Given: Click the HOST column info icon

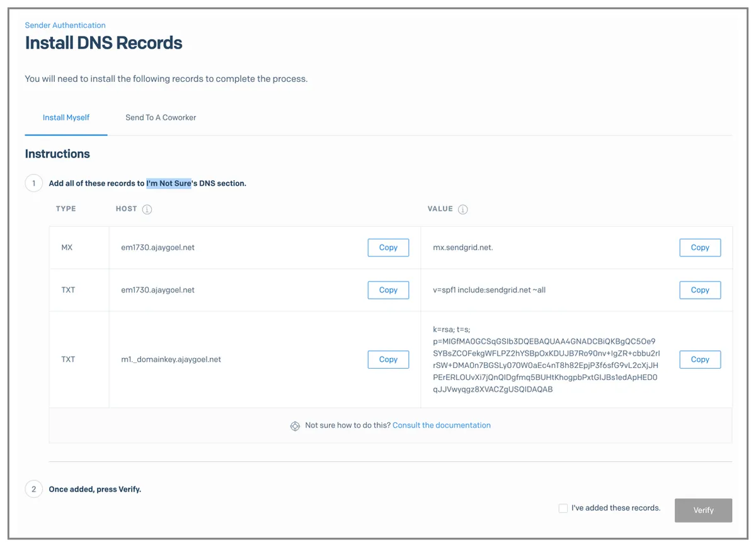Looking at the screenshot, I should [x=147, y=209].
